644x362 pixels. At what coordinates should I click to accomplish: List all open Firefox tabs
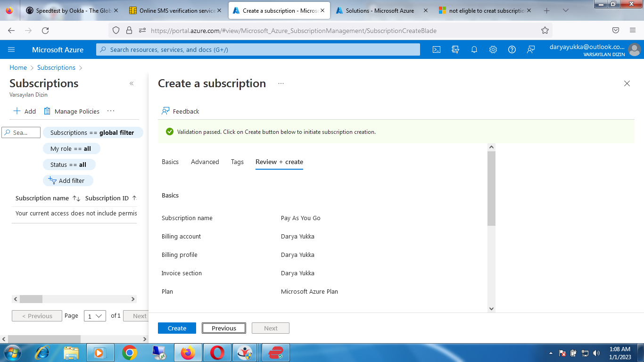(x=566, y=10)
